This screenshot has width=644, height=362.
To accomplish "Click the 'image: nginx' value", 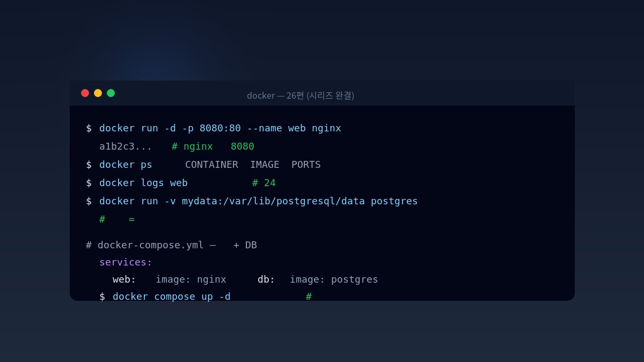I will (x=191, y=279).
